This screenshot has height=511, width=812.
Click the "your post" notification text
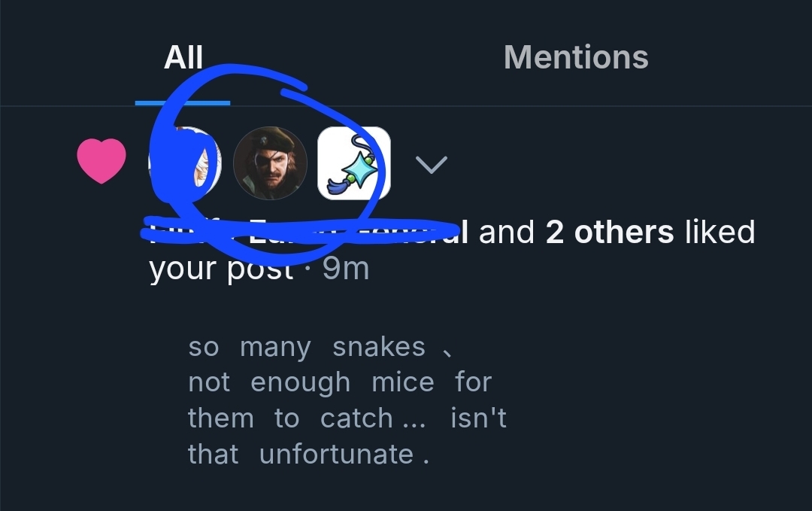pos(220,268)
